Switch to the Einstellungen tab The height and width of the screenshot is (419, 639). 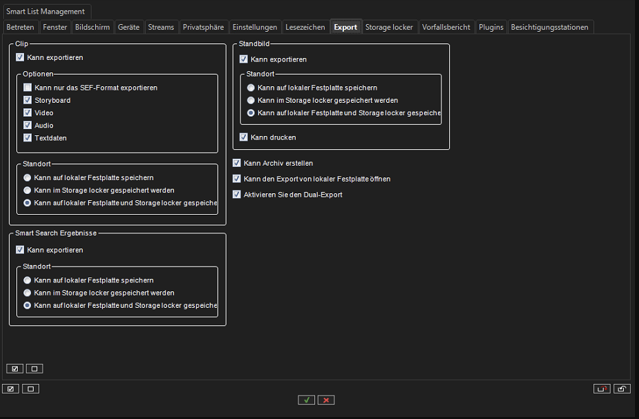click(255, 27)
